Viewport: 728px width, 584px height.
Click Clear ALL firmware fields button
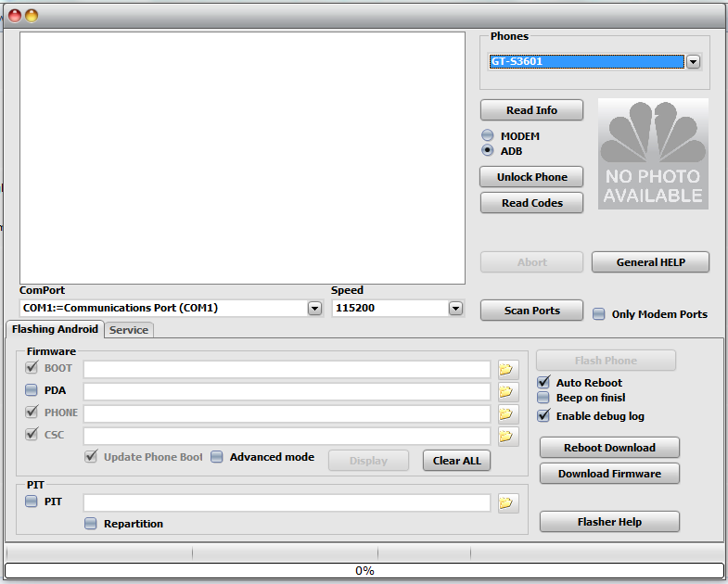point(456,461)
